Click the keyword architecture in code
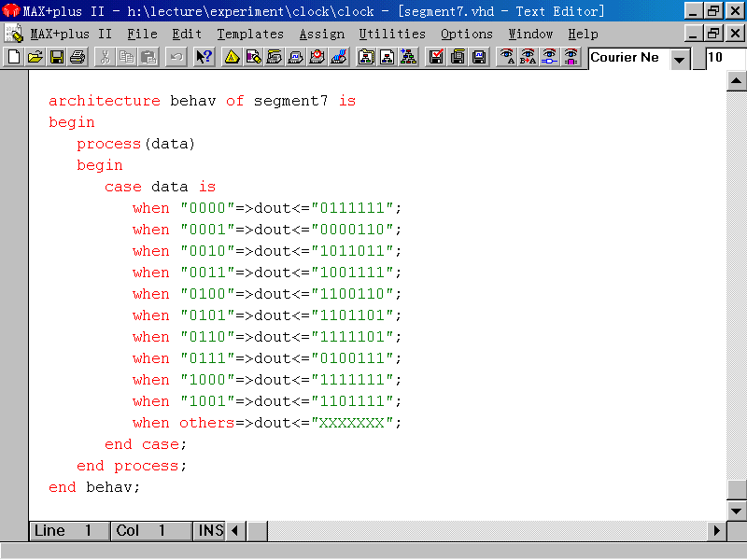The height and width of the screenshot is (560, 747). pyautogui.click(x=105, y=101)
